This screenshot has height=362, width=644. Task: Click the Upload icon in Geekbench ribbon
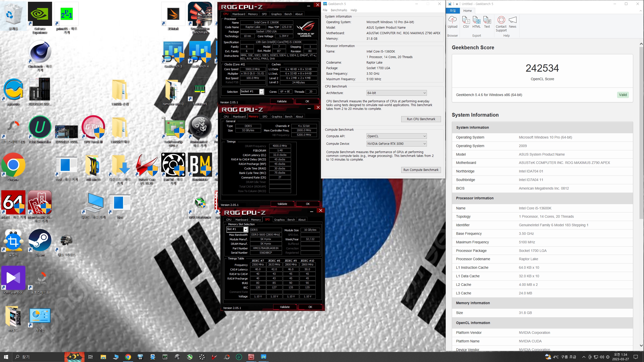click(452, 22)
